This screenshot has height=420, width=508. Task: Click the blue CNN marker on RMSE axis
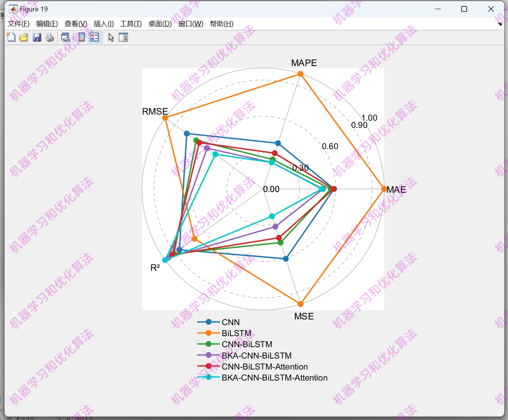pyautogui.click(x=186, y=134)
